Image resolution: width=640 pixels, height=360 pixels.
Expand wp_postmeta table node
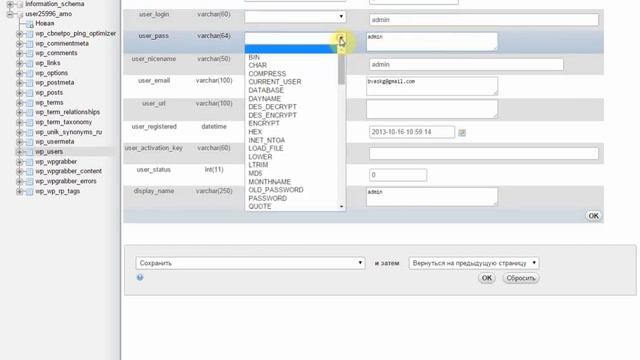(19, 83)
